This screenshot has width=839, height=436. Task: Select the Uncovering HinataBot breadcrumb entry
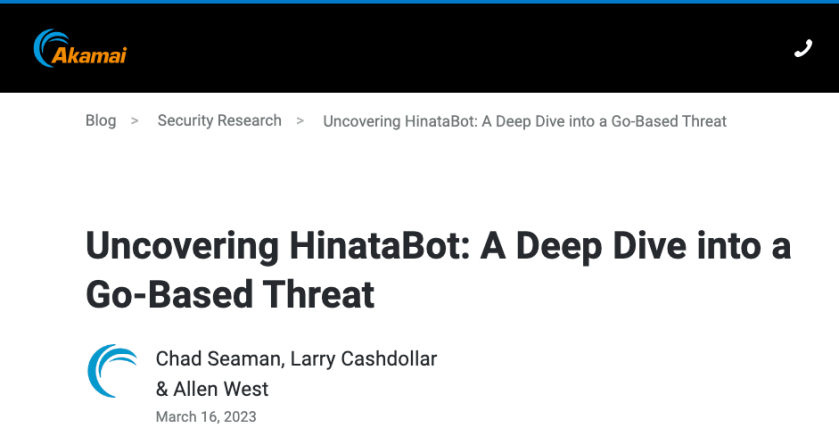pos(524,121)
